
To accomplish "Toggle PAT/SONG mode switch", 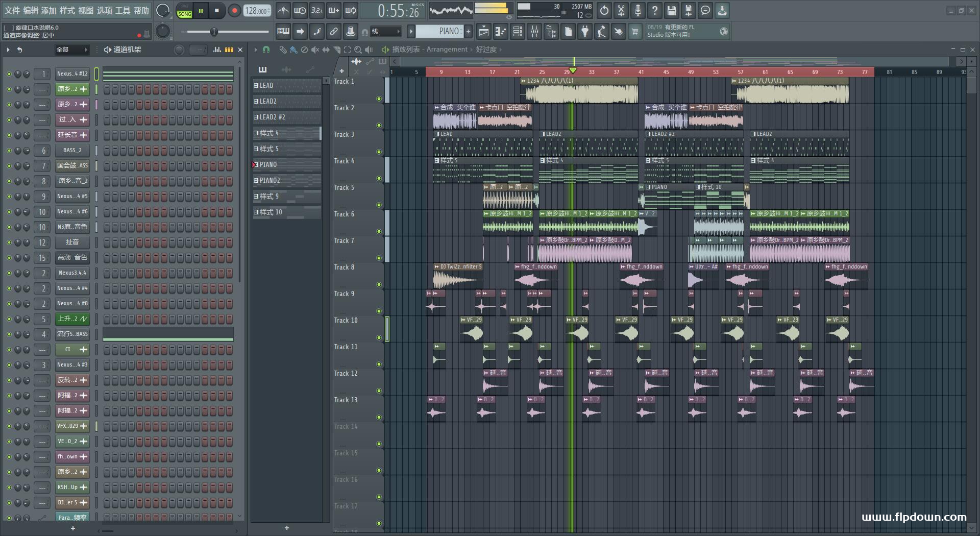I will pos(184,11).
